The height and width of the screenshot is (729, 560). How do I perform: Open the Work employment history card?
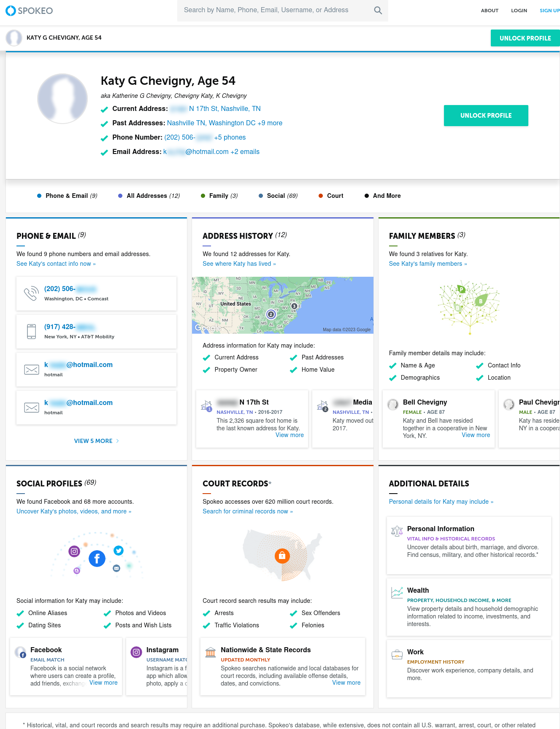point(469,669)
